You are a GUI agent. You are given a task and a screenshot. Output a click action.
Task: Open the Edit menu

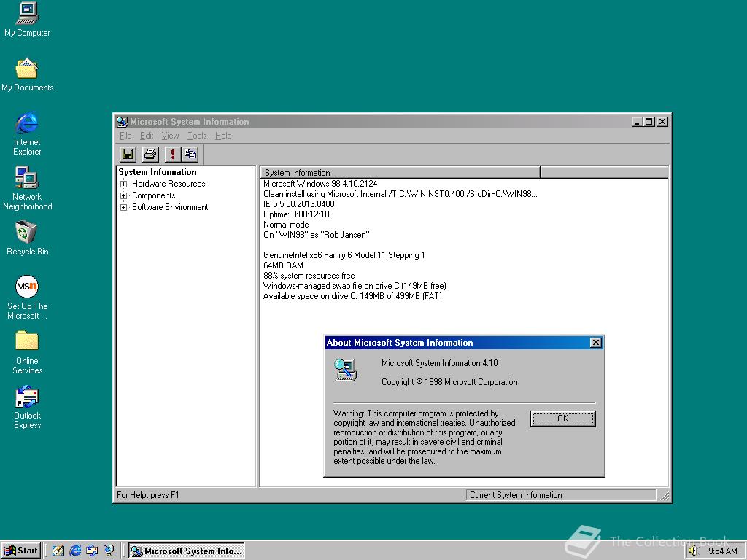click(x=146, y=136)
